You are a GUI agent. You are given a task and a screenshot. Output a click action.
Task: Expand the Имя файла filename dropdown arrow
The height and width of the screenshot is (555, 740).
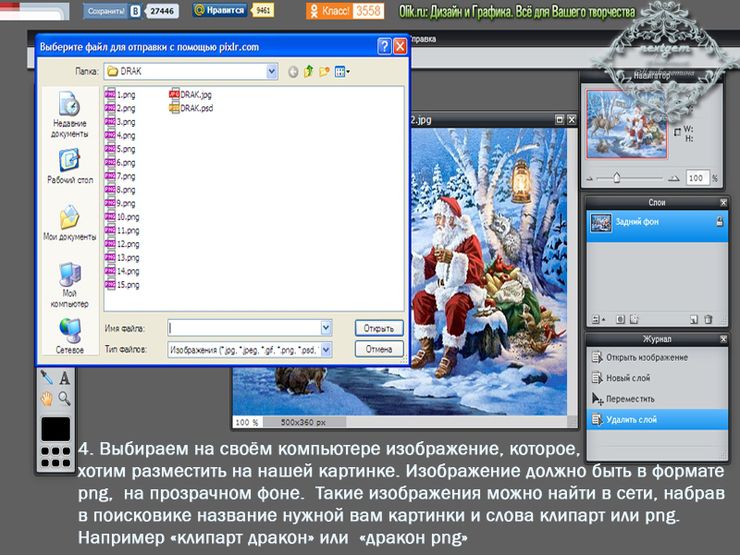326,328
